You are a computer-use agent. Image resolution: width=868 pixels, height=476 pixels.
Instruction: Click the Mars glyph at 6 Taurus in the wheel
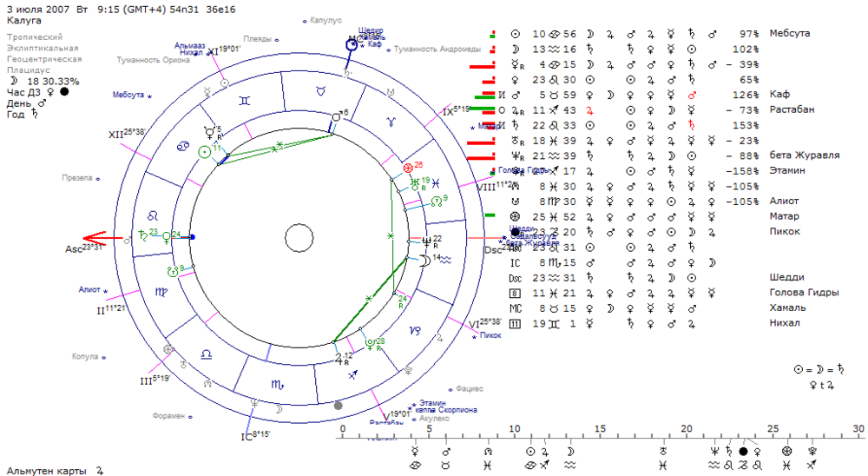click(337, 117)
